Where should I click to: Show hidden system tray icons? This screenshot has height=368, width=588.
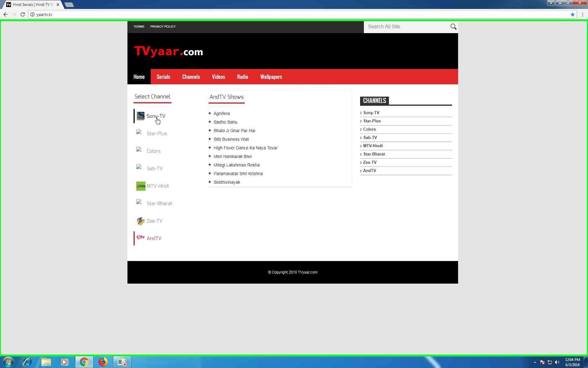pos(535,362)
